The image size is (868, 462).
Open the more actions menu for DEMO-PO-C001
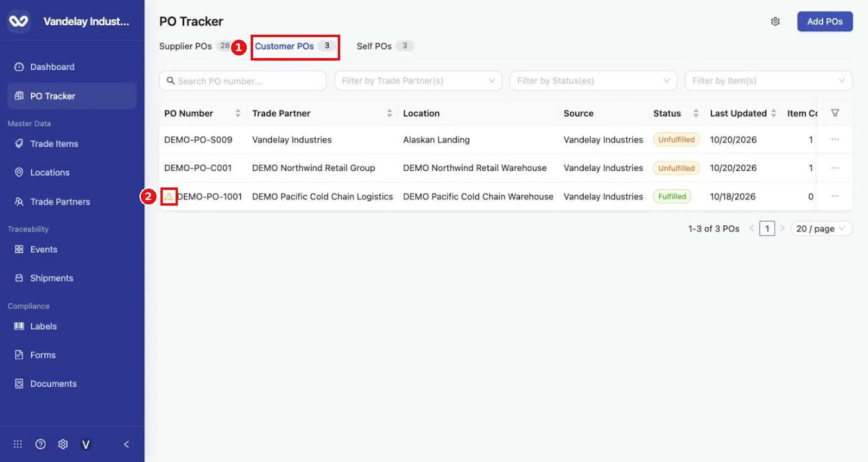(835, 168)
